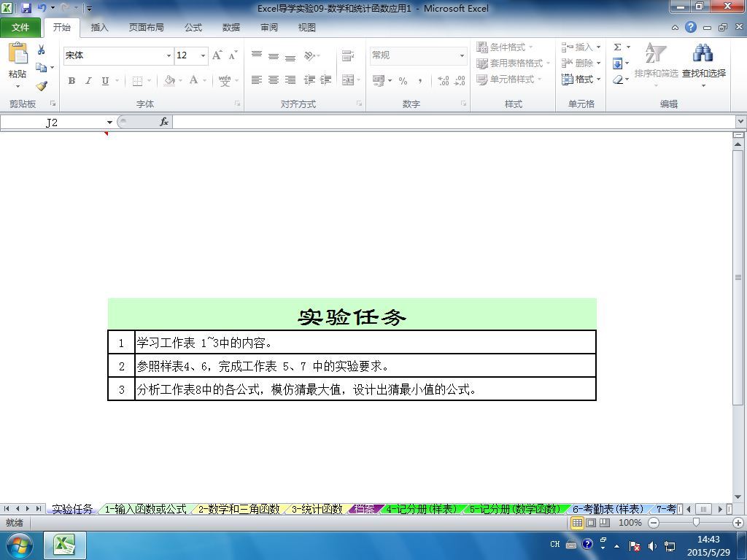Toggle Italic formatting
The image size is (747, 560).
88,80
